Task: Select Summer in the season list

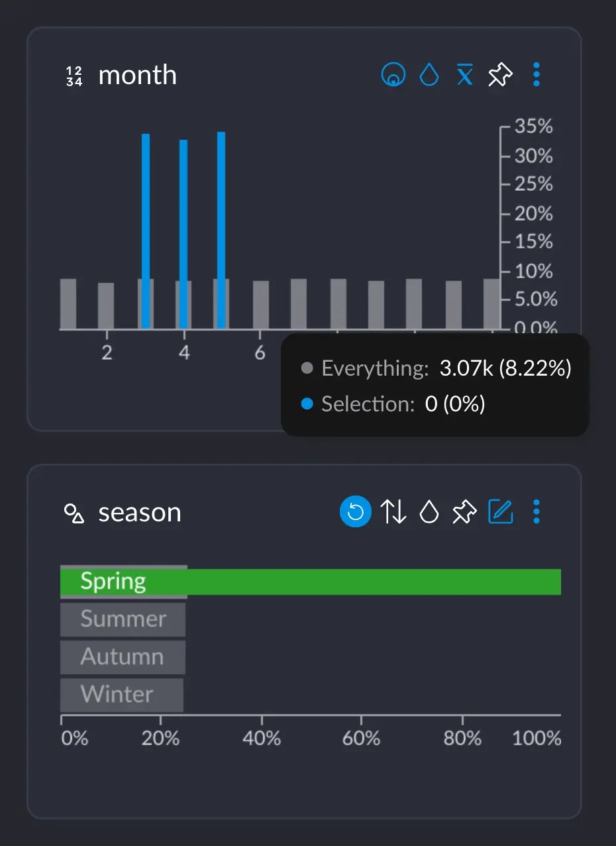Action: pyautogui.click(x=123, y=619)
